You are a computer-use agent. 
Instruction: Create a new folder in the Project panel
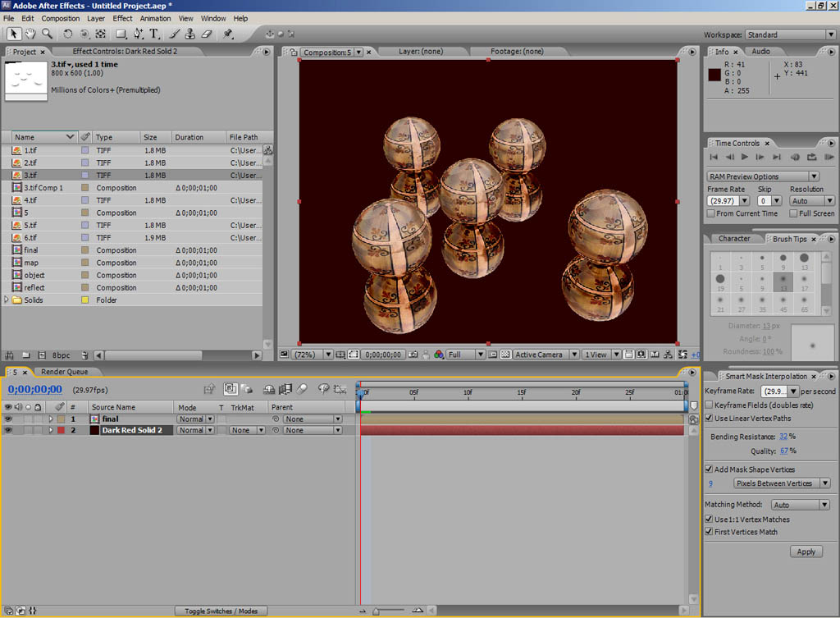pyautogui.click(x=25, y=355)
